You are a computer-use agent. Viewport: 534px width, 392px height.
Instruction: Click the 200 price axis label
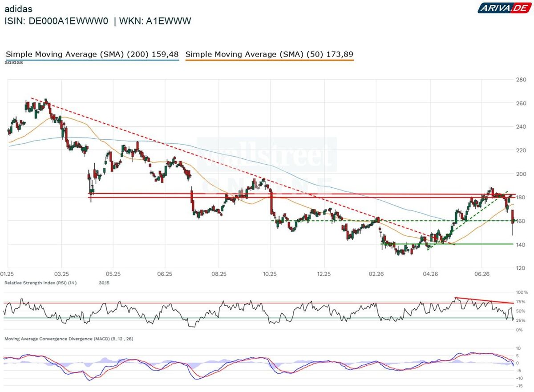coord(521,174)
